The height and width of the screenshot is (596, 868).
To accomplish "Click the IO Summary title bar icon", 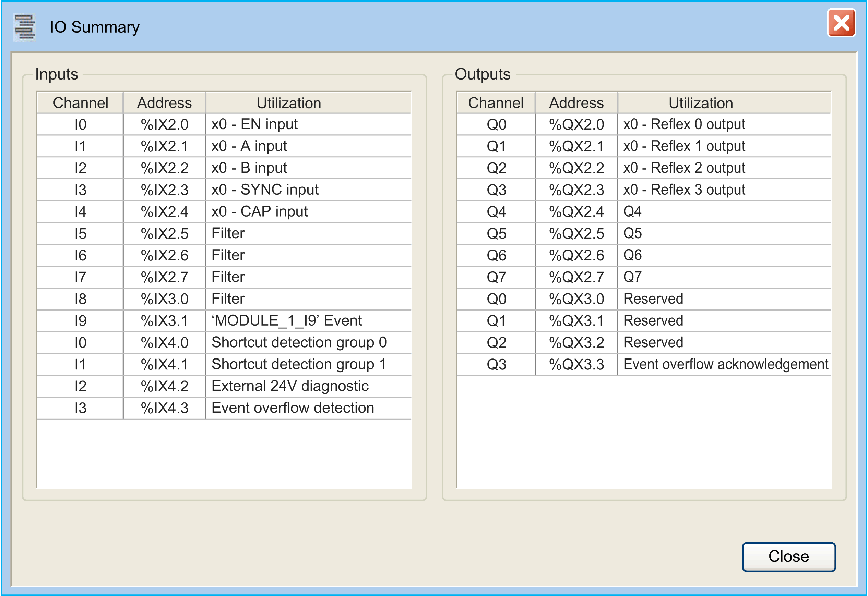I will pyautogui.click(x=24, y=27).
